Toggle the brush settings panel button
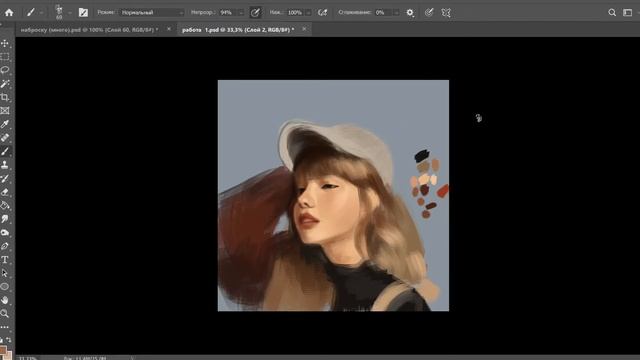 pyautogui.click(x=83, y=13)
